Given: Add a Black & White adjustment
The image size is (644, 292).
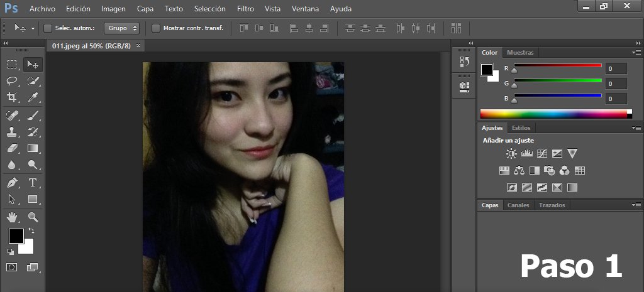Looking at the screenshot, I should point(535,170).
